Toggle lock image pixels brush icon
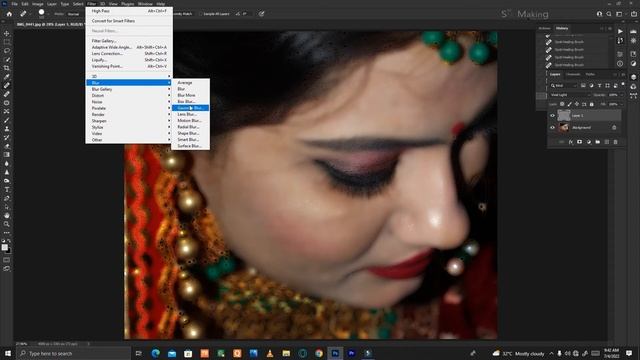This screenshot has height=360, width=640. click(x=569, y=104)
